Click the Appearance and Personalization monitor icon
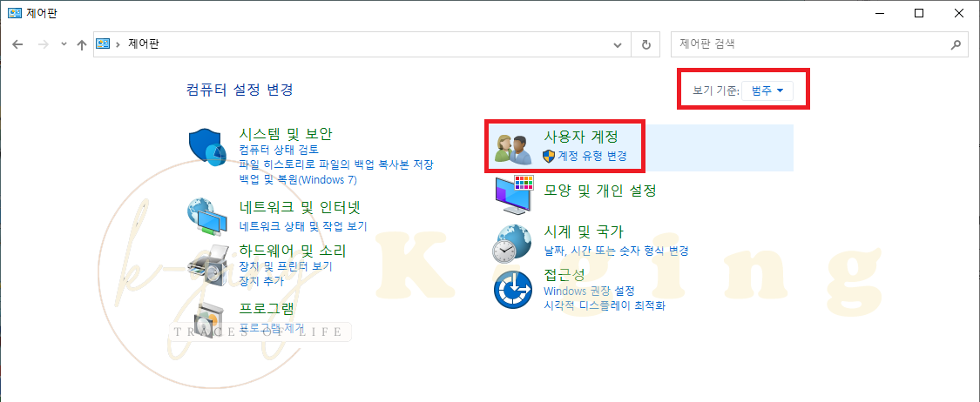Image resolution: width=980 pixels, height=402 pixels. coord(514,196)
